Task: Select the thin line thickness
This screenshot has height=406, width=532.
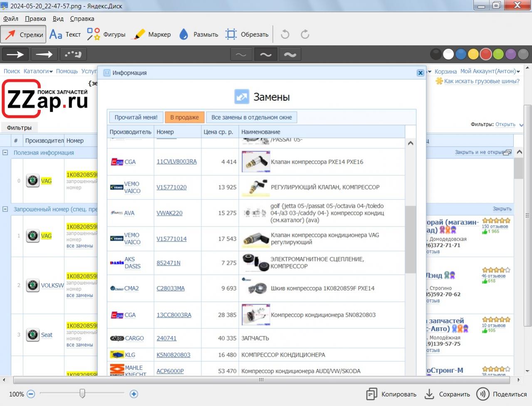Action: (x=241, y=55)
